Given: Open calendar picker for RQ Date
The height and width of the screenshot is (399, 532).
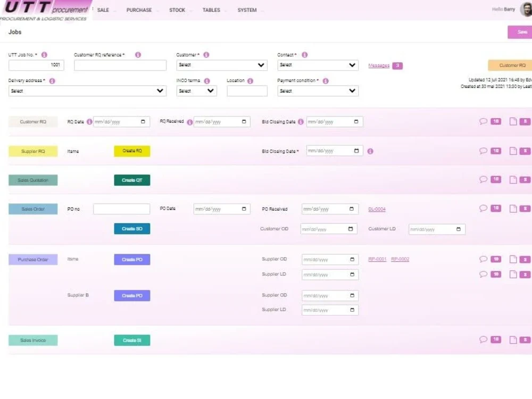Looking at the screenshot, I should pos(143,121).
